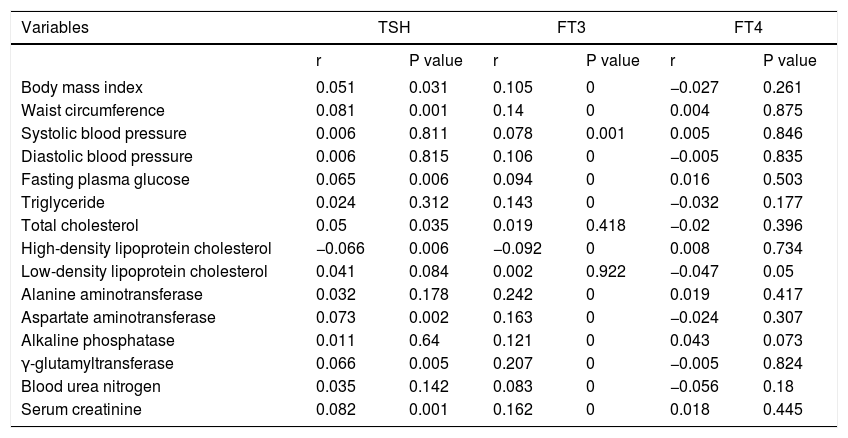Select the Waist circumference row label

[x=93, y=110]
